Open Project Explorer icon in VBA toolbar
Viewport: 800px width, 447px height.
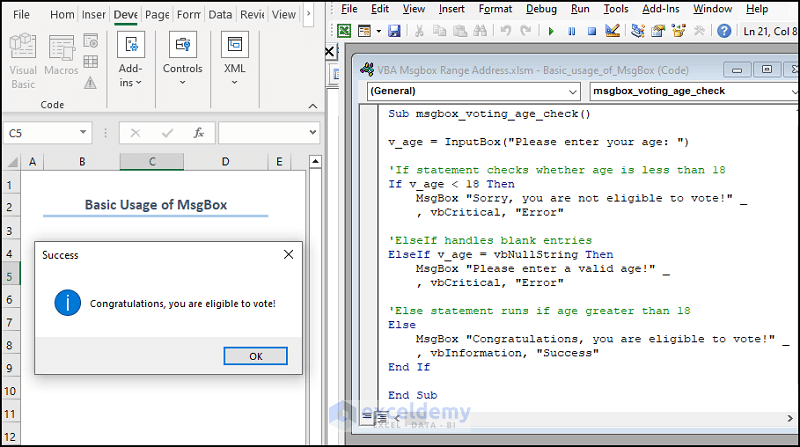pos(637,31)
